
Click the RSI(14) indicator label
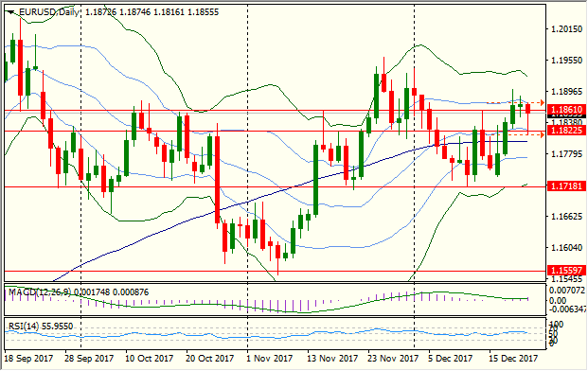pyautogui.click(x=24, y=327)
